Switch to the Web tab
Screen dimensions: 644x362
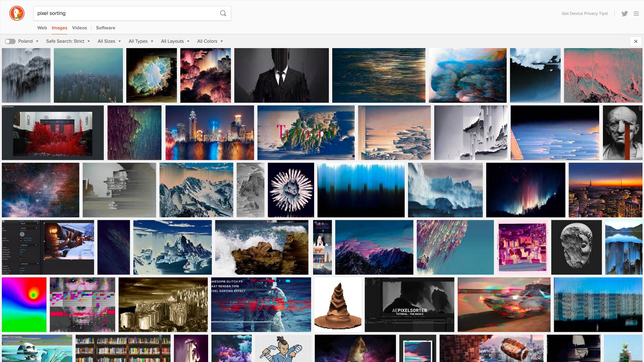(42, 28)
